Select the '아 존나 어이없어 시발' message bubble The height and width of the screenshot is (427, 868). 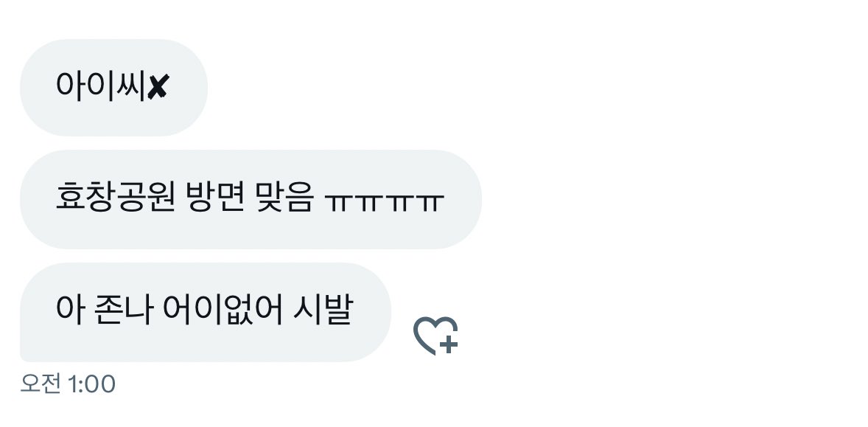click(206, 313)
